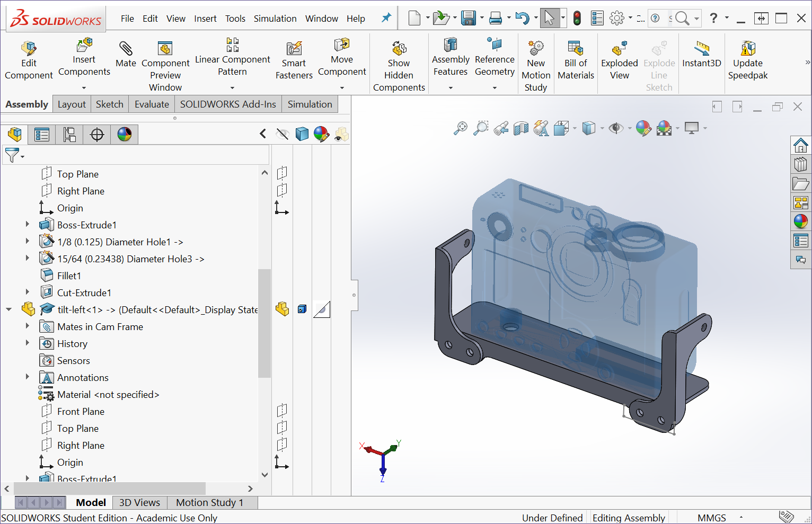Open the Motion Study 1 tab
The width and height of the screenshot is (812, 524).
[210, 502]
